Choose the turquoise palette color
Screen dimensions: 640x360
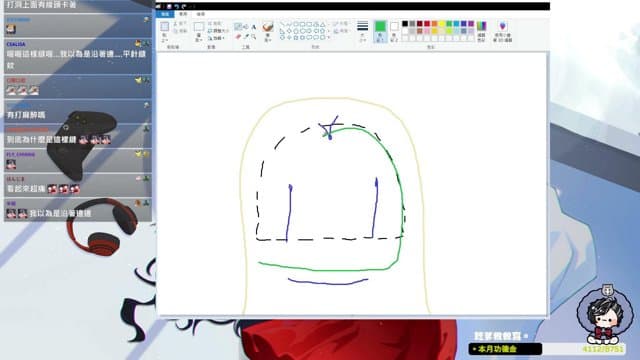click(x=456, y=24)
